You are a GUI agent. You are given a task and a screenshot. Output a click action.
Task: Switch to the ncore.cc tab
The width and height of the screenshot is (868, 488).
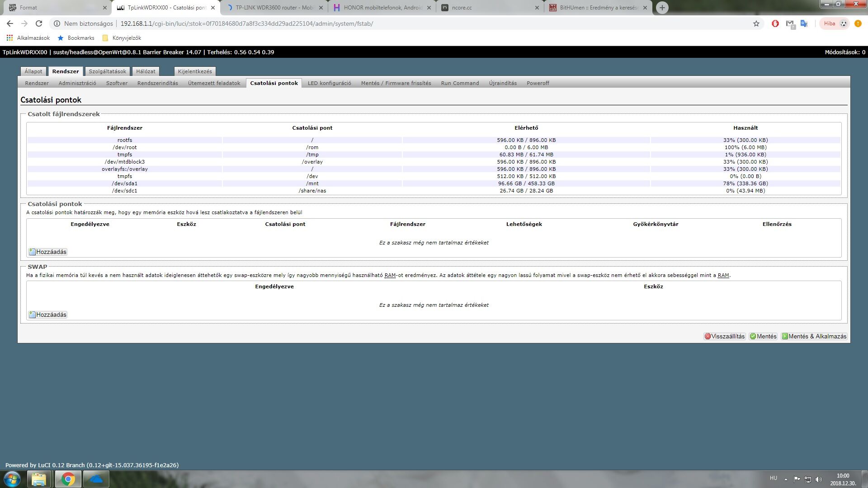click(x=490, y=8)
